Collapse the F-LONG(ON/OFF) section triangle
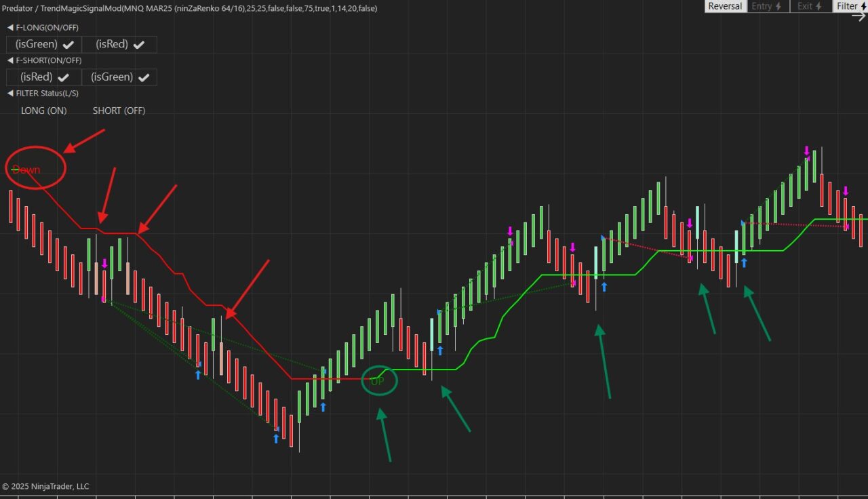This screenshot has width=868, height=499. pos(10,28)
